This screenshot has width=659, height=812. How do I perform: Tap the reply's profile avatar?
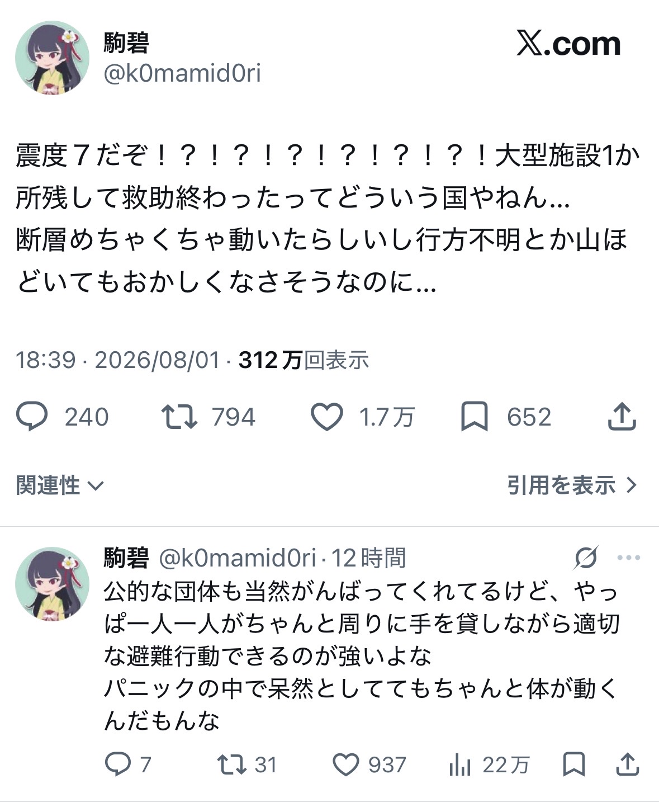pyautogui.click(x=52, y=584)
